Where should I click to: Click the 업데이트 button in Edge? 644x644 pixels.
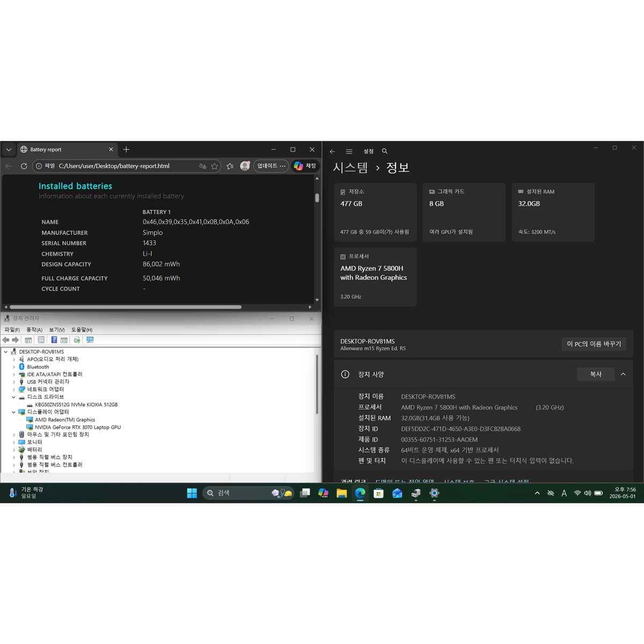tap(271, 166)
